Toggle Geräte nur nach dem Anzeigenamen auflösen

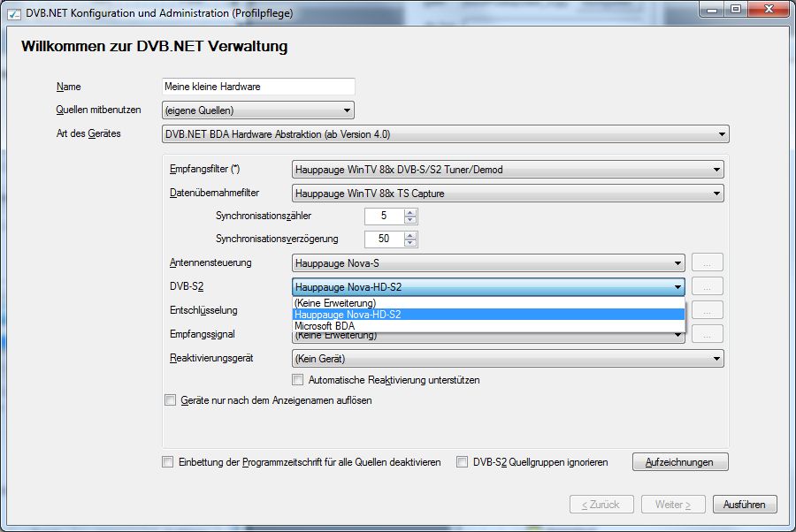tap(171, 400)
